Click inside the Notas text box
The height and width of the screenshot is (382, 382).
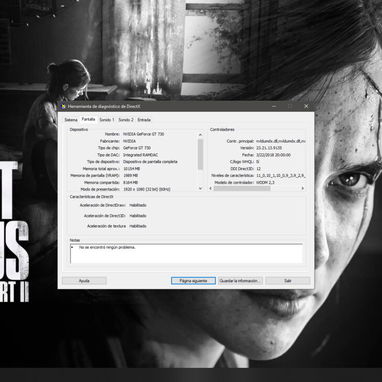coord(187,253)
